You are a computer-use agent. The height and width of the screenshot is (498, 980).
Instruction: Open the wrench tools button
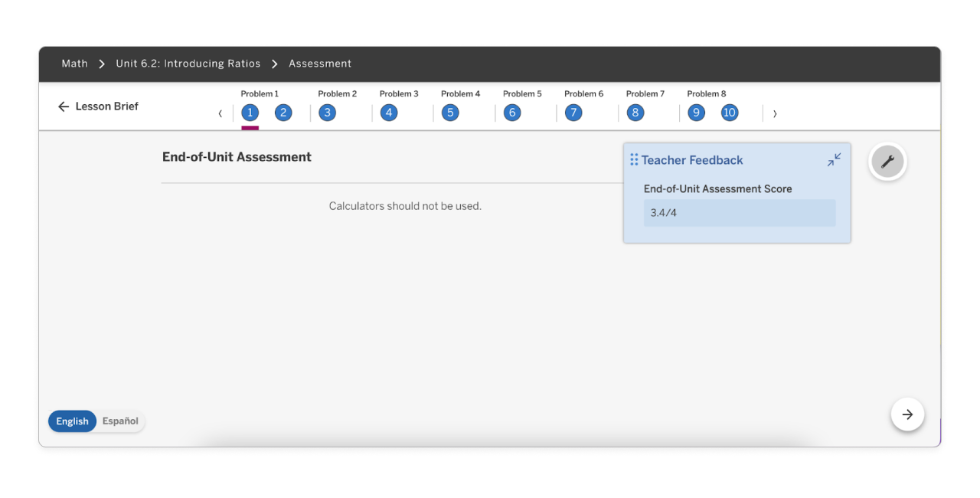887,162
